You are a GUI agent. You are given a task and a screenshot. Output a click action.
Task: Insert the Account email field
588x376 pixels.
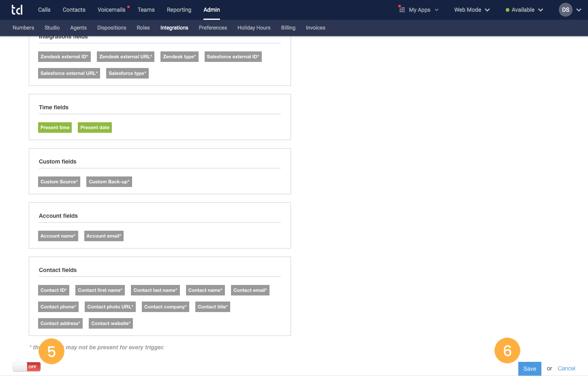click(x=104, y=236)
